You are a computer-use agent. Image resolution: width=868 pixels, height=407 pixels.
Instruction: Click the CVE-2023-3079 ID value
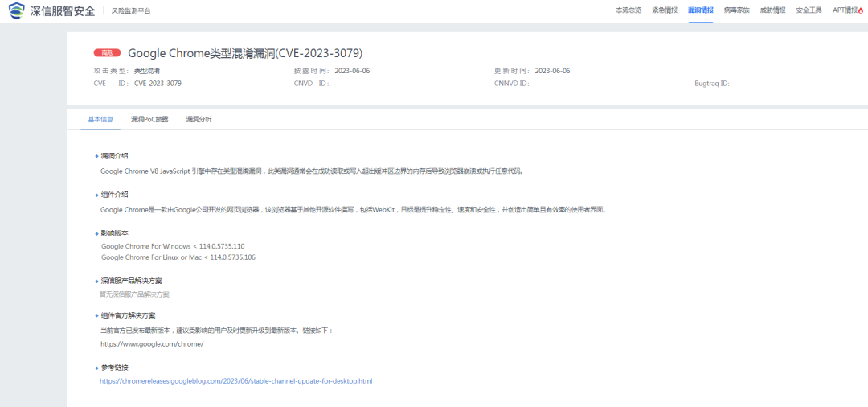(x=158, y=84)
